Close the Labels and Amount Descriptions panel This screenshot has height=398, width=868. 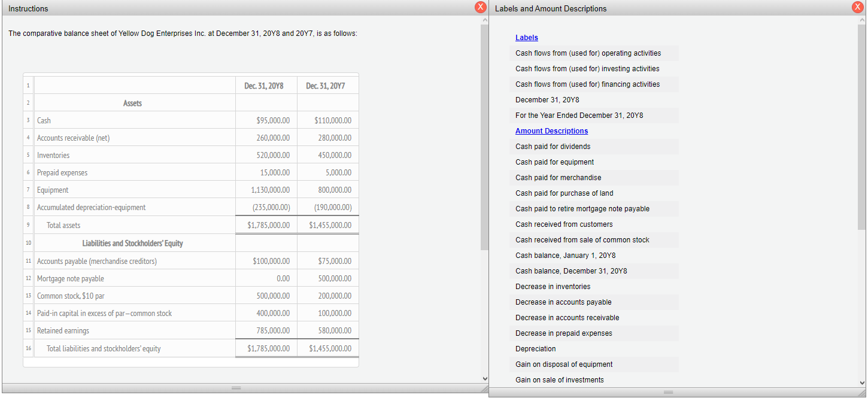pos(858,8)
